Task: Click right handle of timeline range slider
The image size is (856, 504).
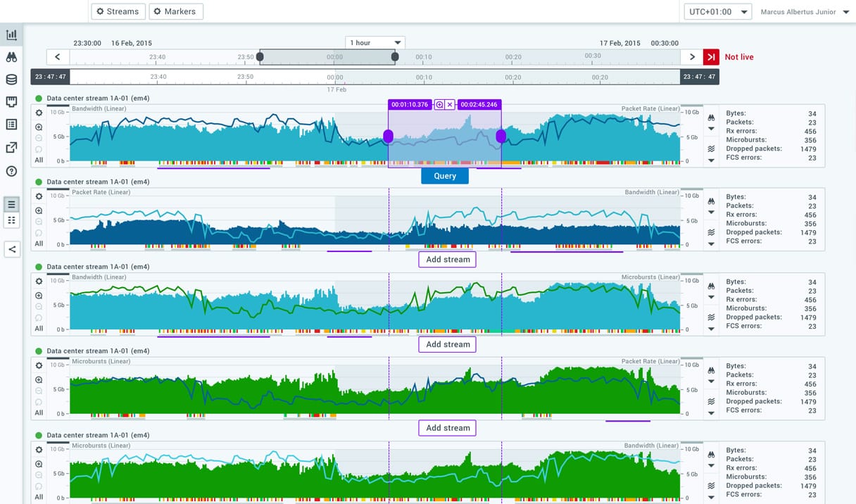Action: [x=395, y=57]
